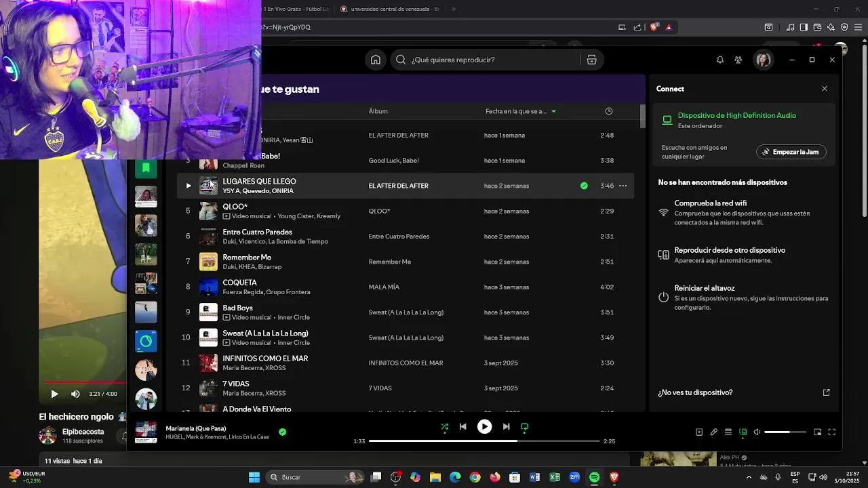
Task: Open Spotify profile avatar menu
Action: pyautogui.click(x=764, y=60)
